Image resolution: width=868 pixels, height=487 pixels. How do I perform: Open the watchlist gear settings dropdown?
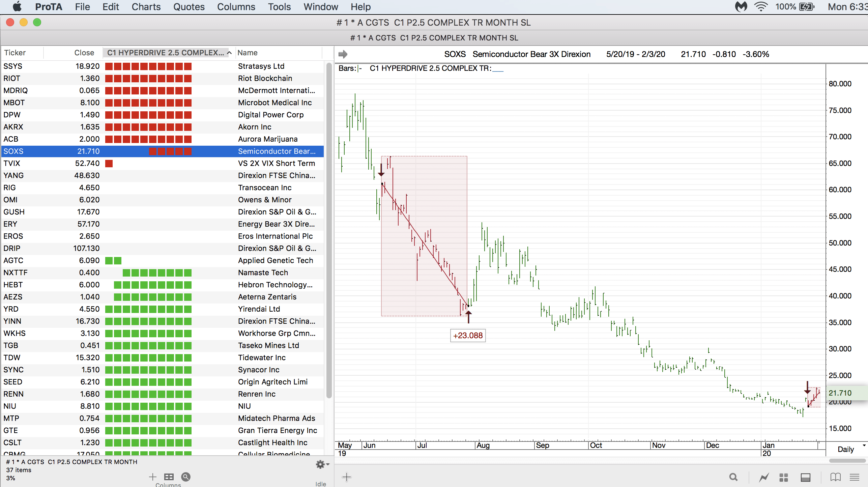click(x=322, y=464)
